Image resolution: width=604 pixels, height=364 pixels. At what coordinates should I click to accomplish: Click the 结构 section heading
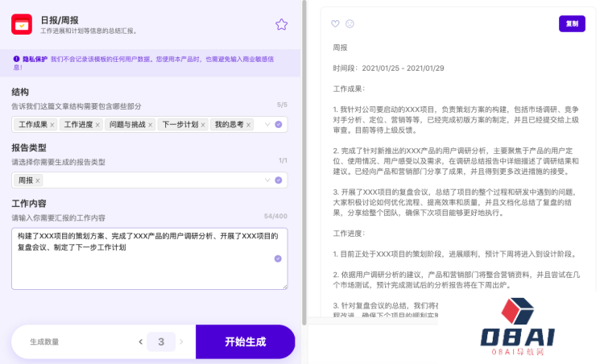click(20, 92)
